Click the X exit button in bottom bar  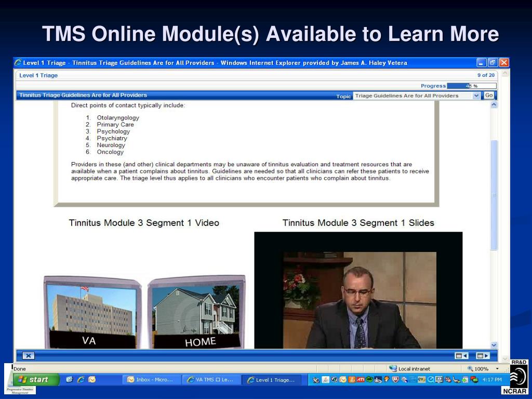click(29, 356)
